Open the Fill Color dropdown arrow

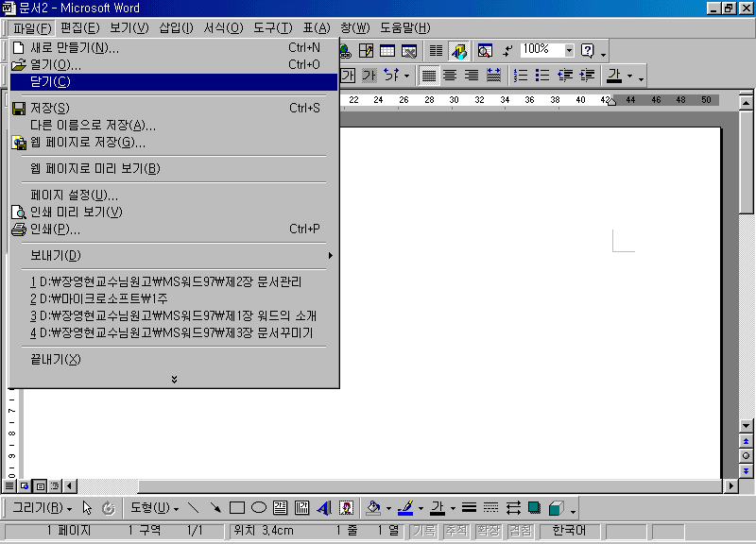388,508
